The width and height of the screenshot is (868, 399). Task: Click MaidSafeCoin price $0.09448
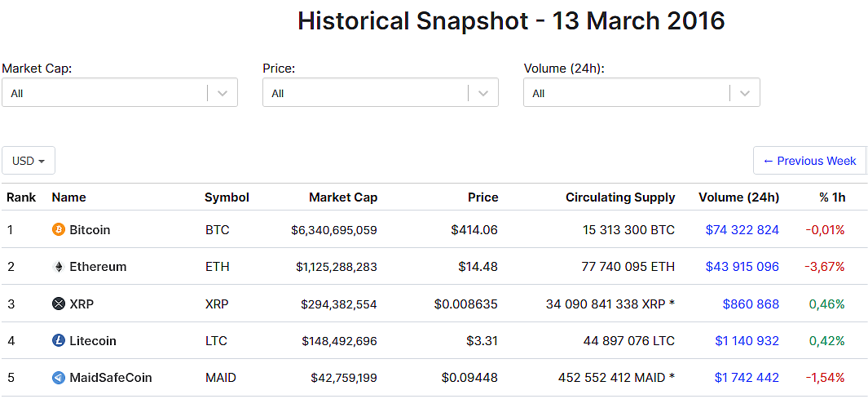[x=470, y=378]
